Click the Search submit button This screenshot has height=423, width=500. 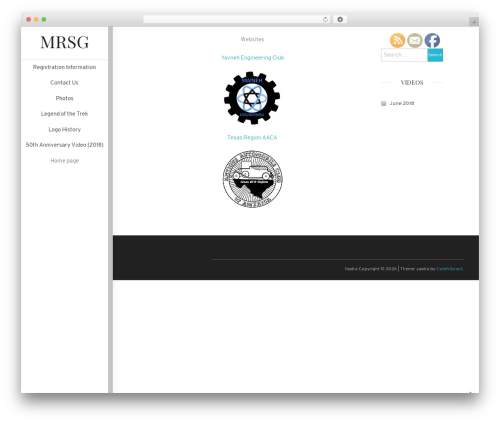435,55
